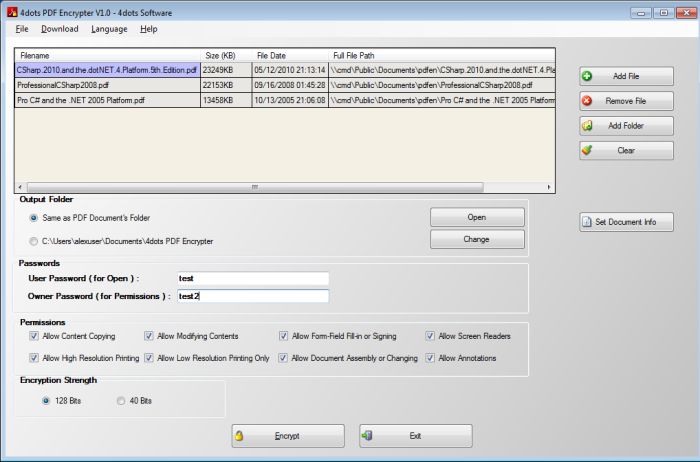Sort by the Full File Path column header
The image size is (700, 462).
point(442,55)
